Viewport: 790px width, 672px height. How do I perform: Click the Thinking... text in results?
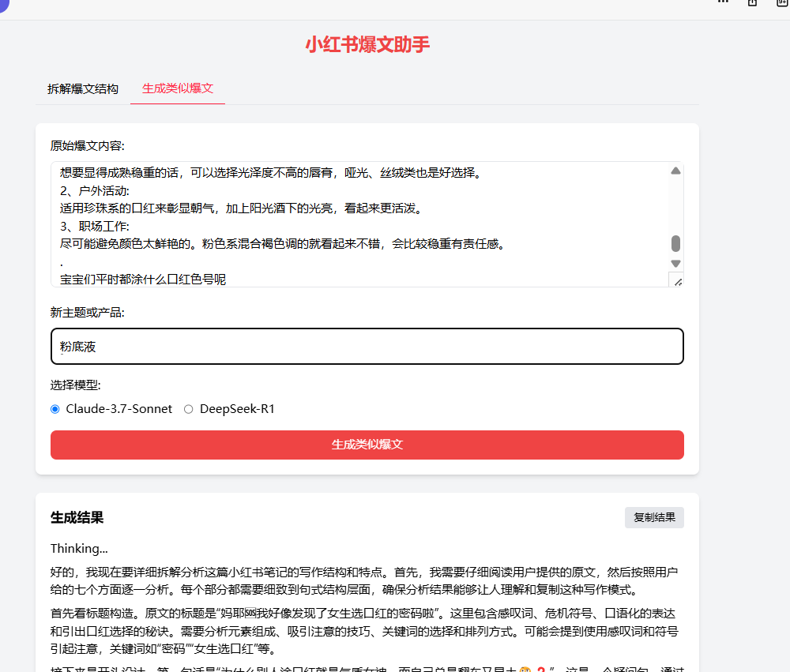(79, 548)
